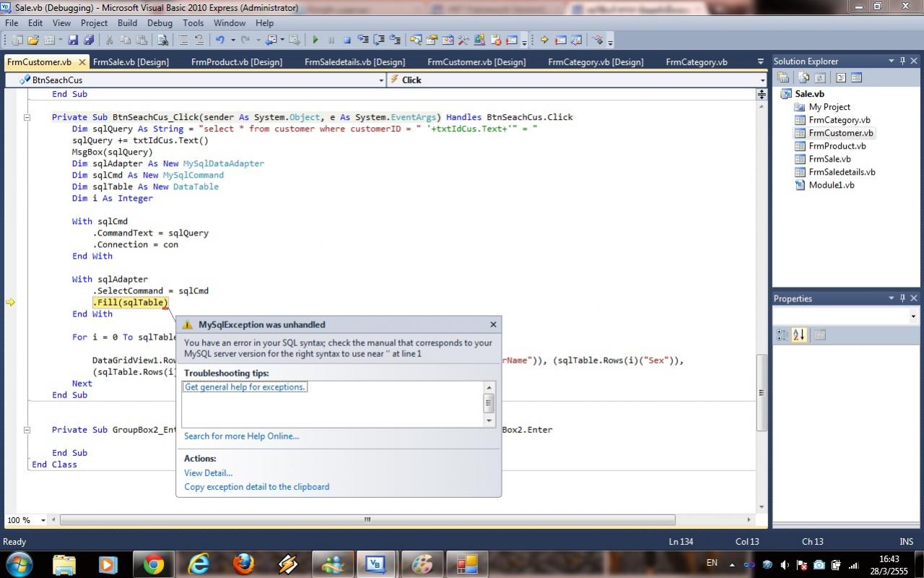Click scroll down arrow in troubleshooting tips
924x578 pixels.
tap(489, 420)
